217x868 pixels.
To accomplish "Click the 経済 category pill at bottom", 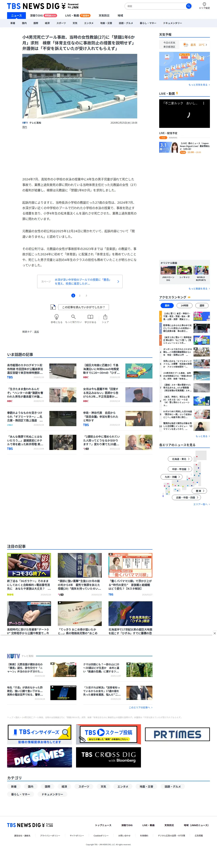I will [64, 786].
